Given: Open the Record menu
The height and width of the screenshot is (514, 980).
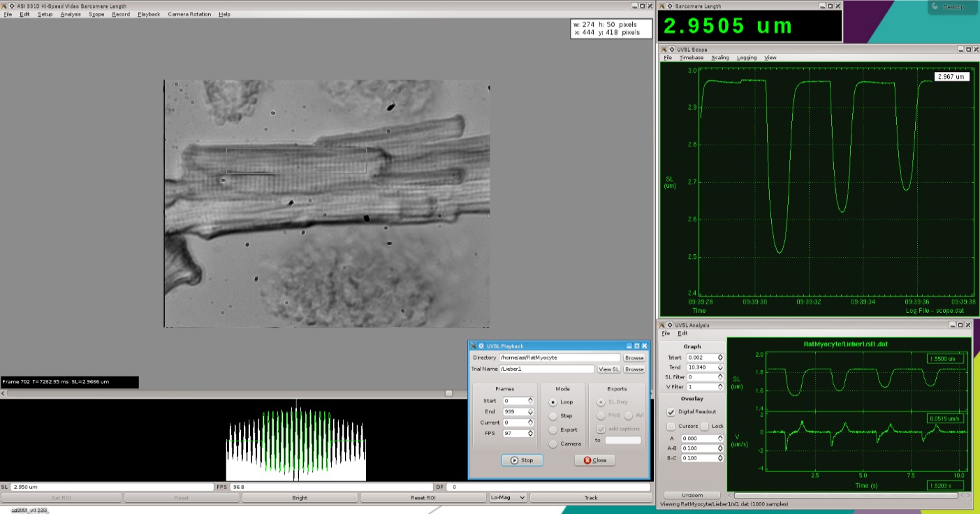Looking at the screenshot, I should pos(121,14).
